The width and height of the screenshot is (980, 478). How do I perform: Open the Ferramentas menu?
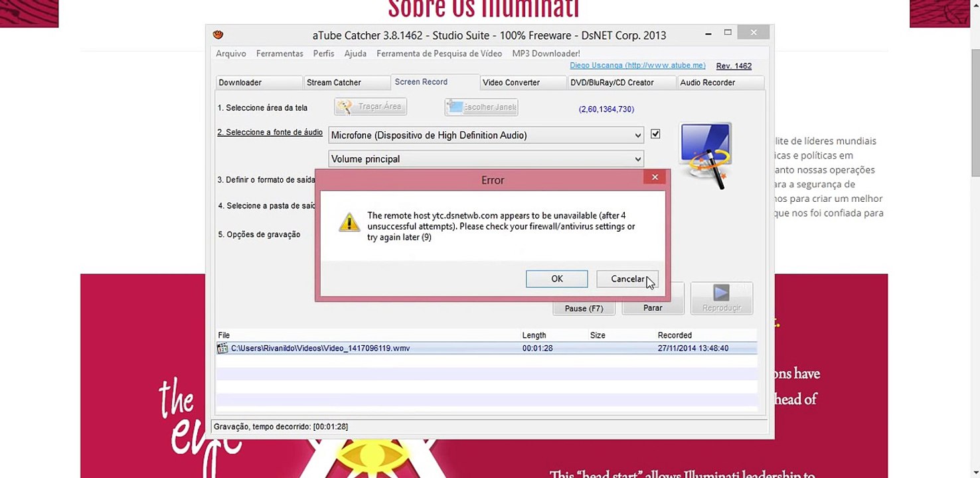click(280, 54)
